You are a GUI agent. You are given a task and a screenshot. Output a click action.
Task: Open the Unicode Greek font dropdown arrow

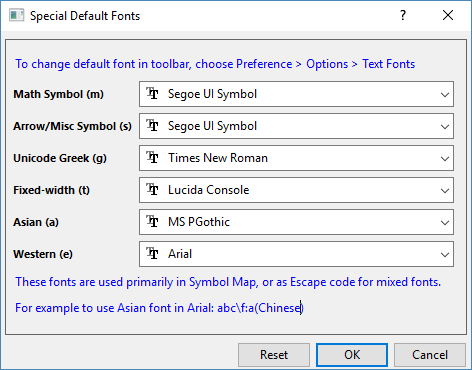445,159
